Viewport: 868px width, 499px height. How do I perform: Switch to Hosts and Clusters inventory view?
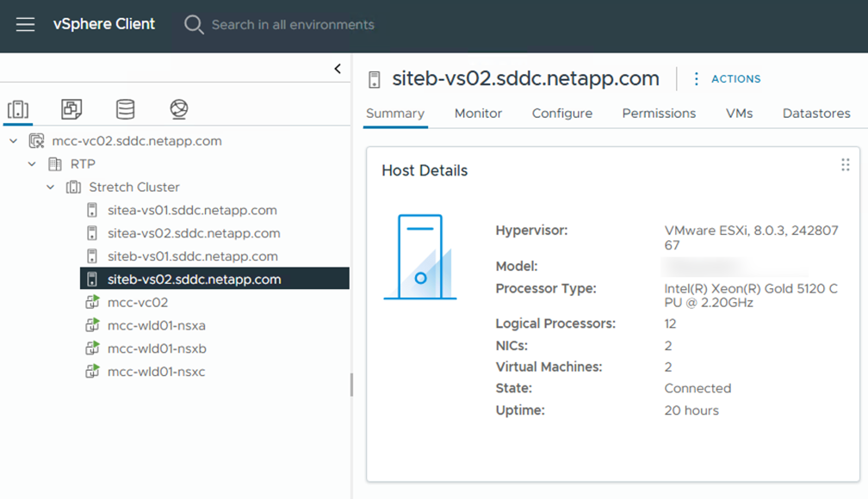pos(18,109)
